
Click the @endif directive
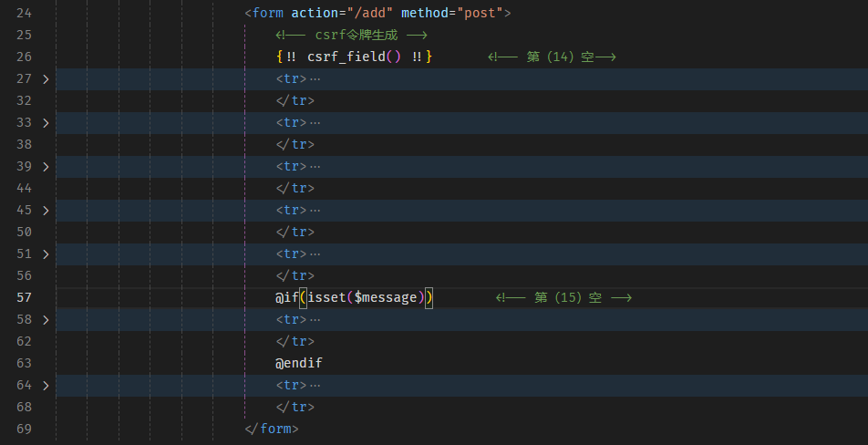click(299, 363)
